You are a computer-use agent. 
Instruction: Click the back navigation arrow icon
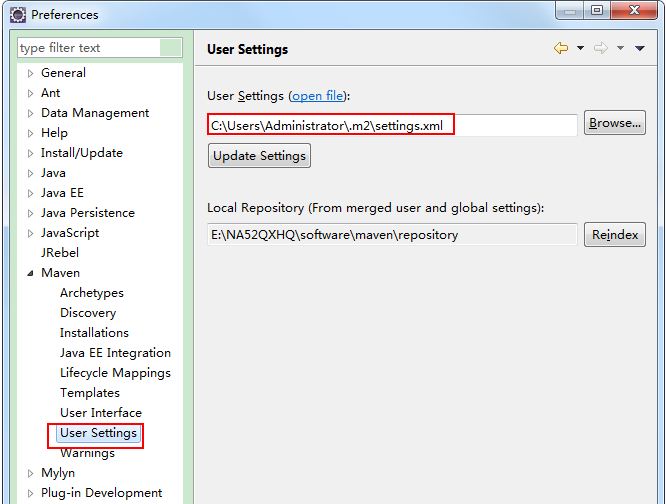[561, 48]
